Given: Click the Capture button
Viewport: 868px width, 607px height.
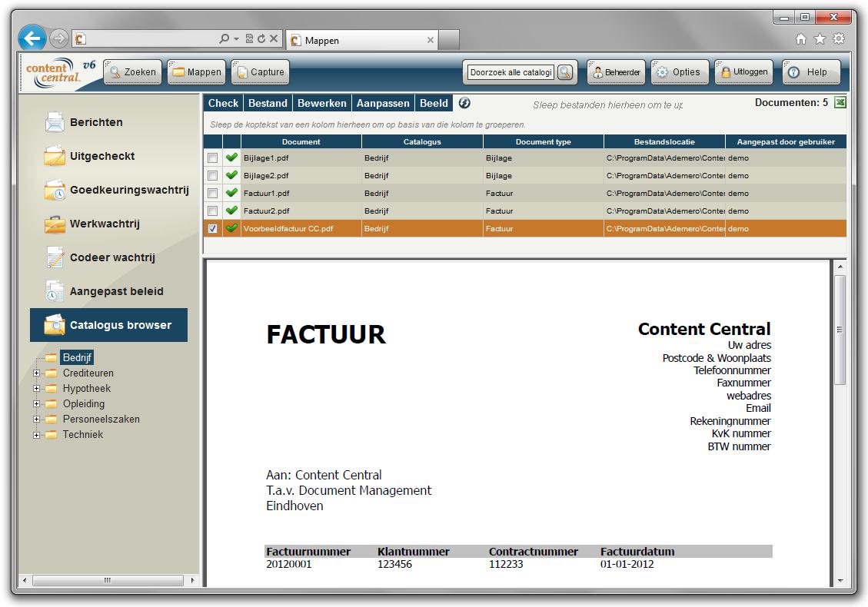Looking at the screenshot, I should tap(260, 72).
